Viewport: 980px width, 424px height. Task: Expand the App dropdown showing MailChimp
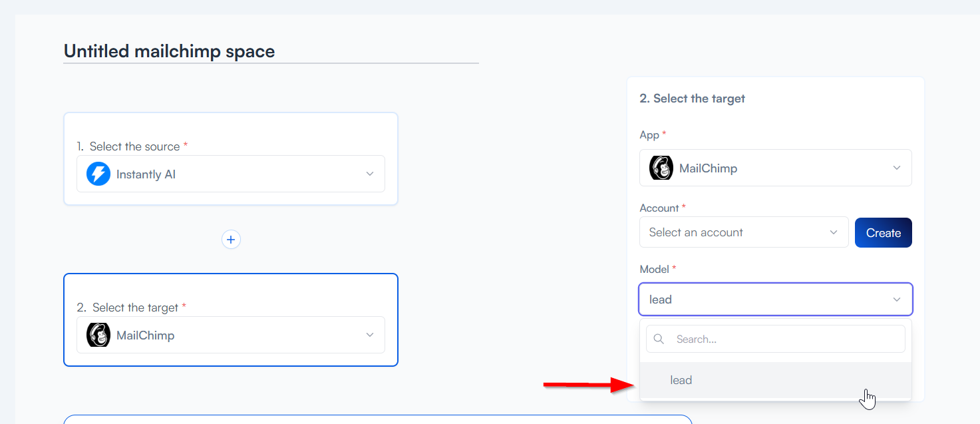(x=775, y=168)
